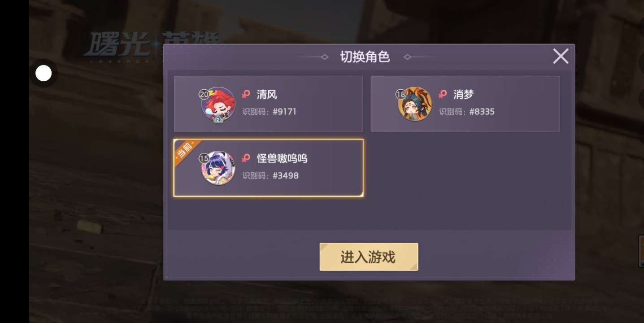Select the 清风 character name

click(x=267, y=94)
